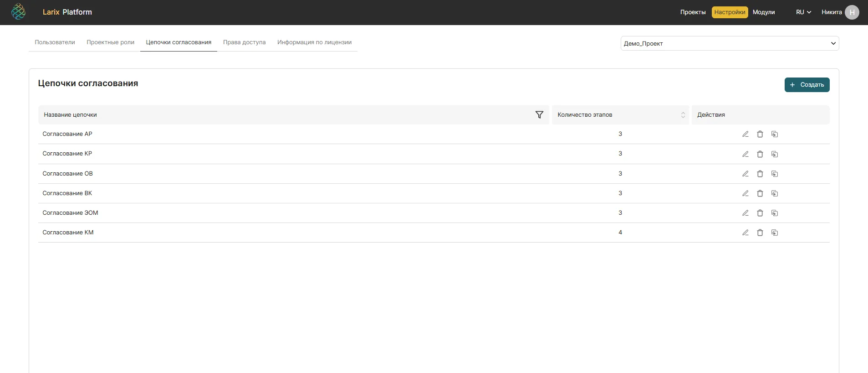This screenshot has height=373, width=868.
Task: Click the Создать button
Action: point(807,85)
